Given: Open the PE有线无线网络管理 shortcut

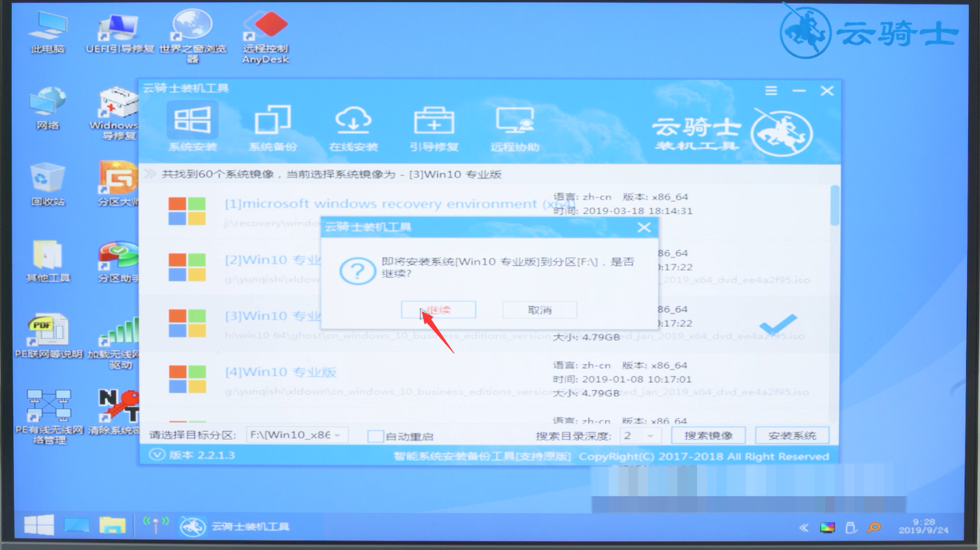Looking at the screenshot, I should point(48,417).
